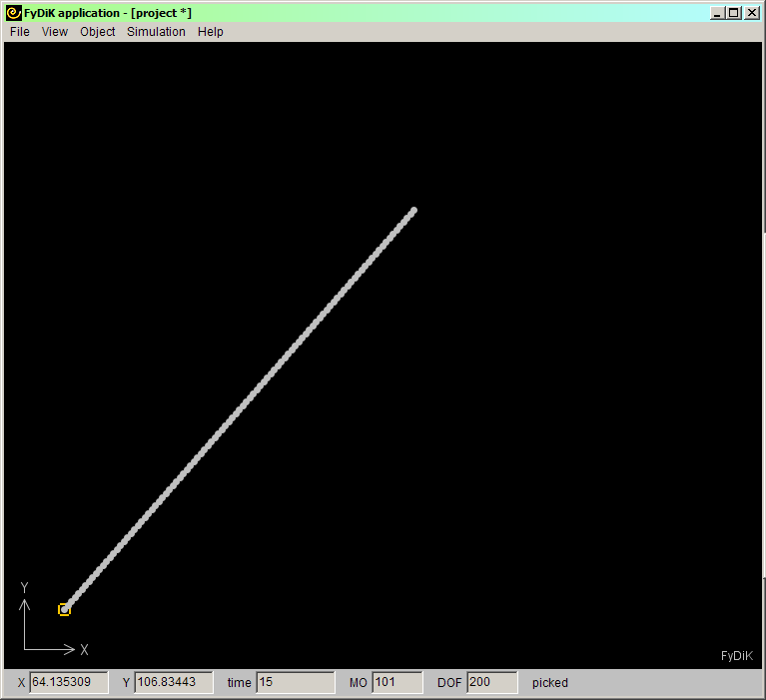
Task: Click the top end node of the chain
Action: tap(413, 211)
